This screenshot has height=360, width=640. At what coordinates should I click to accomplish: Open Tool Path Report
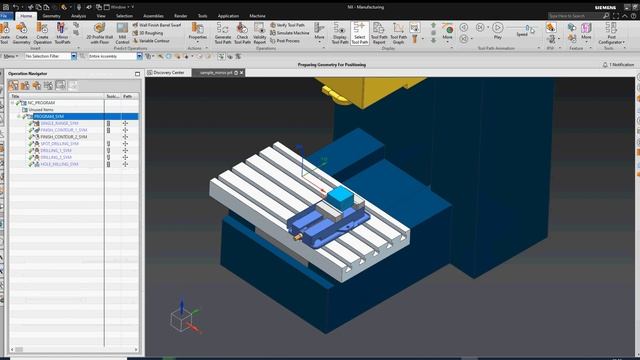(x=379, y=33)
